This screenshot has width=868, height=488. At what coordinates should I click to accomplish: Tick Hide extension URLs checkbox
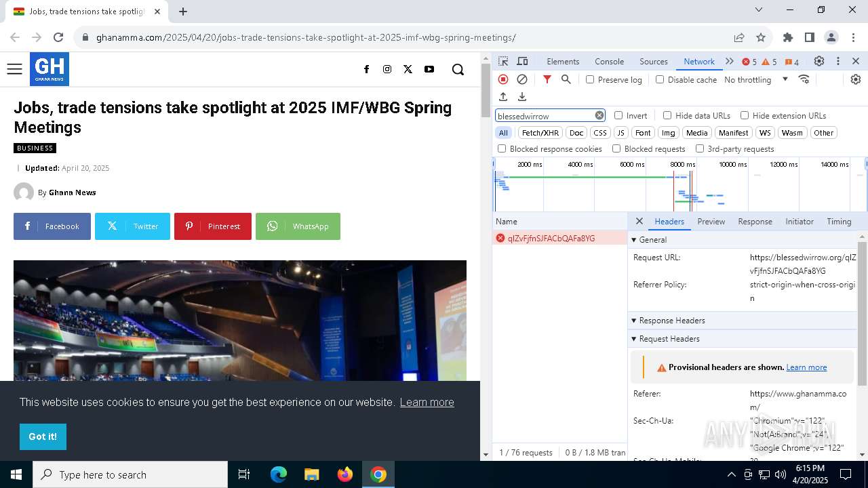click(x=745, y=115)
